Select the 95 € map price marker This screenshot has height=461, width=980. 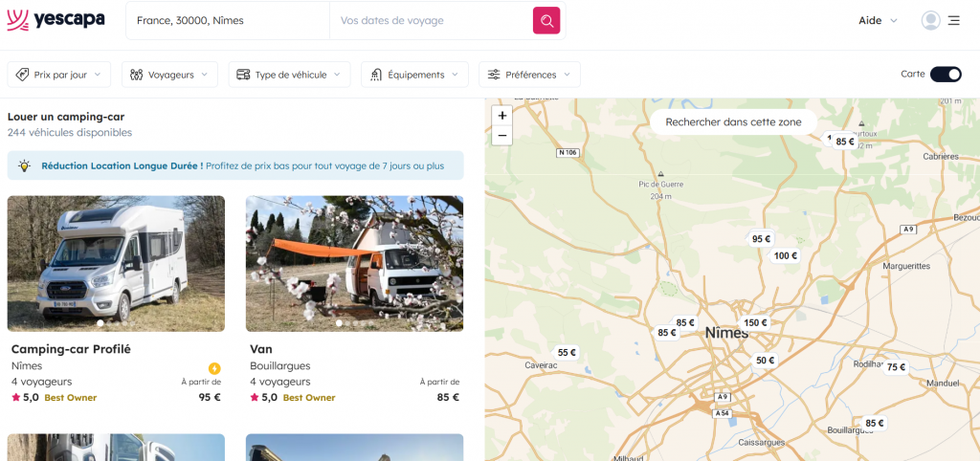(761, 238)
